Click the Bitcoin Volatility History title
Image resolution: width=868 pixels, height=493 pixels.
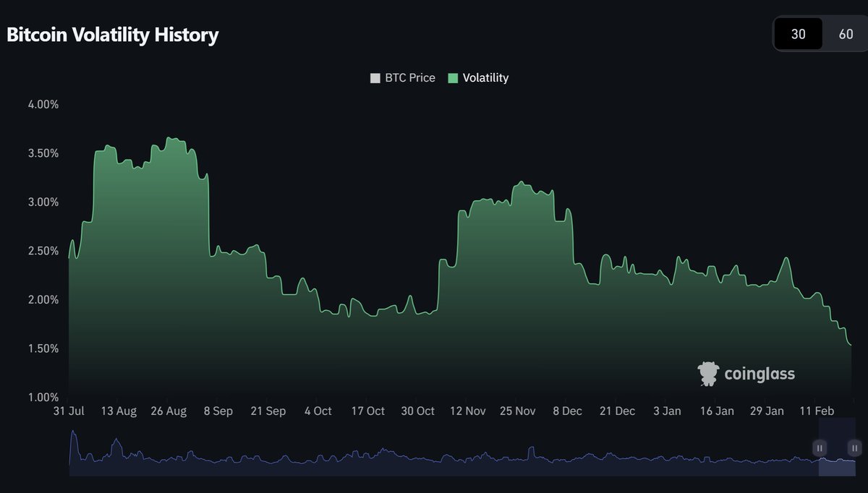(110, 34)
